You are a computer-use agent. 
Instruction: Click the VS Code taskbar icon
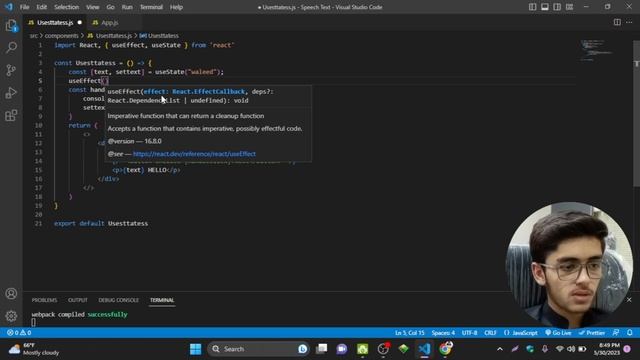coord(424,349)
